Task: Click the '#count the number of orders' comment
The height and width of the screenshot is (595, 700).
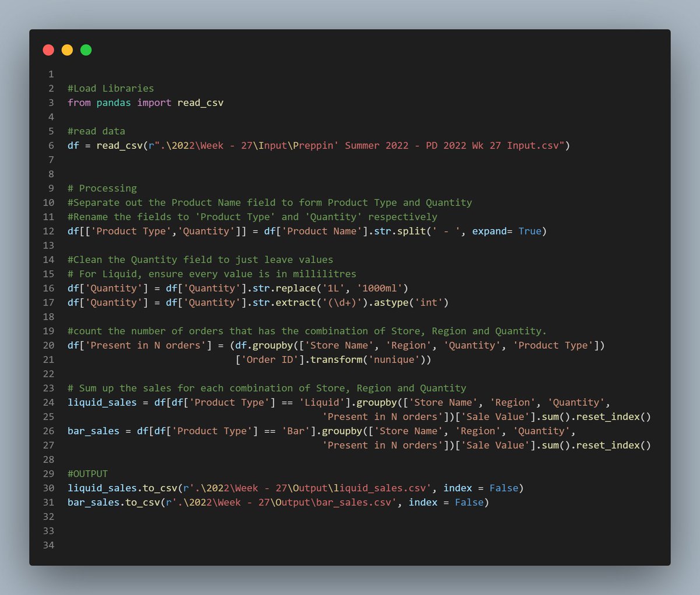Action: point(307,331)
